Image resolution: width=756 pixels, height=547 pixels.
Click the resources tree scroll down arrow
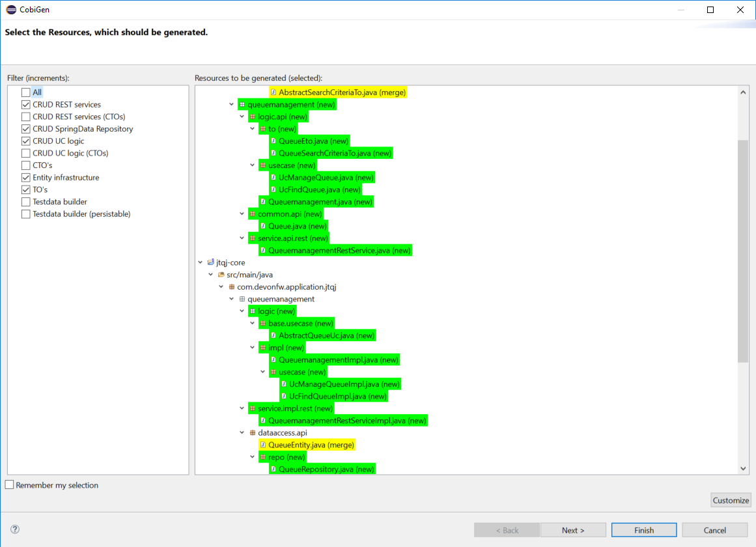744,468
